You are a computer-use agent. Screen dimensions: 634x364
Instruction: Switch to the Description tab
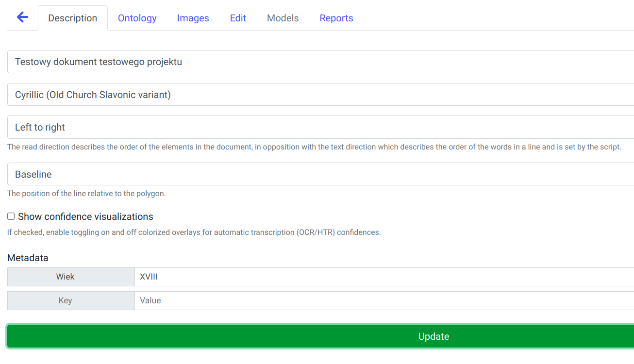(73, 18)
